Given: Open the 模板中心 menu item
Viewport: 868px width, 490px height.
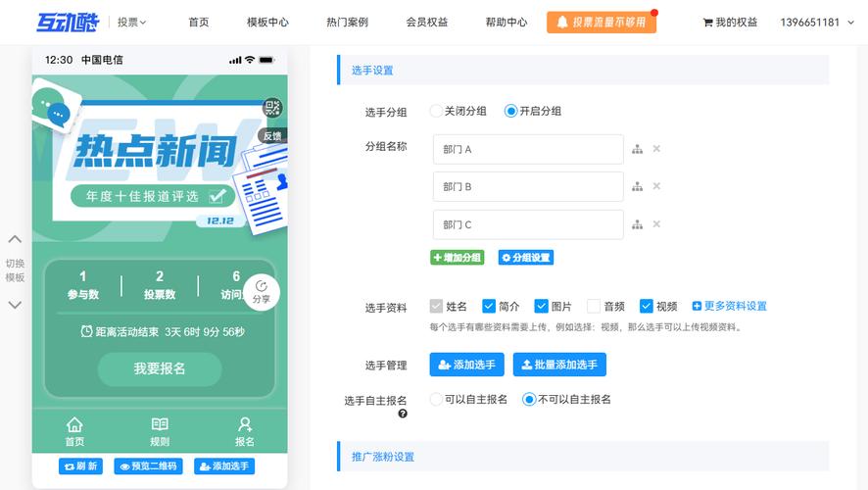Looking at the screenshot, I should tap(267, 22).
